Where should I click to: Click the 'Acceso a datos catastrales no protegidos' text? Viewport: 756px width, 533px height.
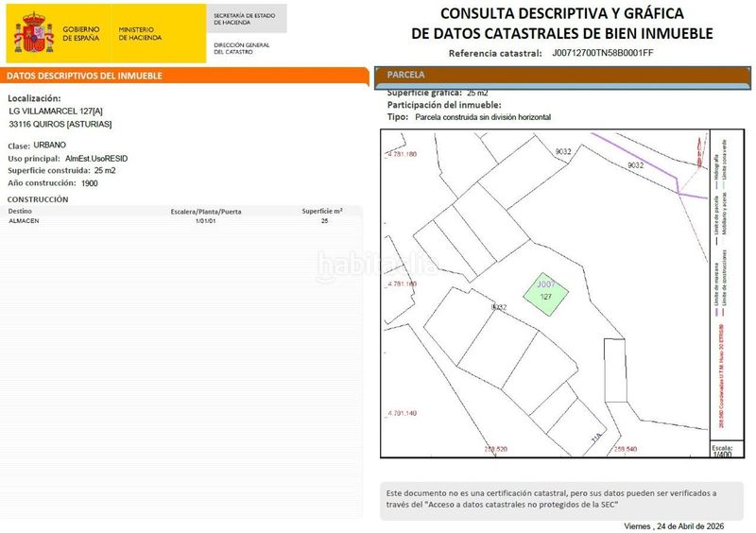(x=531, y=505)
